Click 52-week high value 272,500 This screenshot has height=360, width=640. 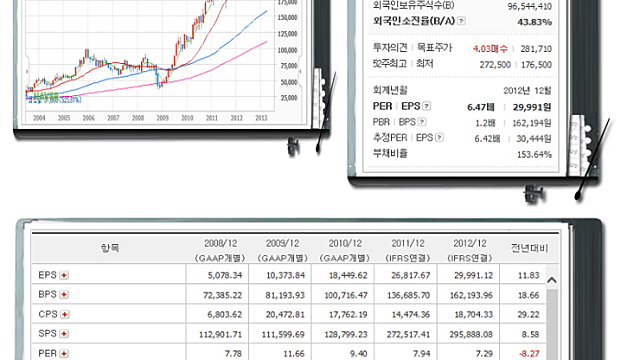(x=495, y=65)
